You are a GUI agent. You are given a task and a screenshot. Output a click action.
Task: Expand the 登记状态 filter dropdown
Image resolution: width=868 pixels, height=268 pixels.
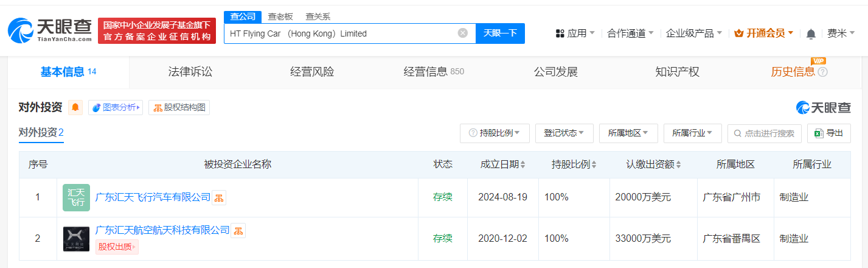[x=564, y=133]
